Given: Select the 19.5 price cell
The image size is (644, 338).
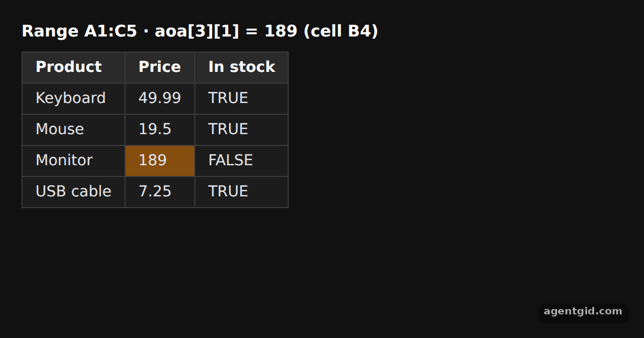Looking at the screenshot, I should [160, 130].
